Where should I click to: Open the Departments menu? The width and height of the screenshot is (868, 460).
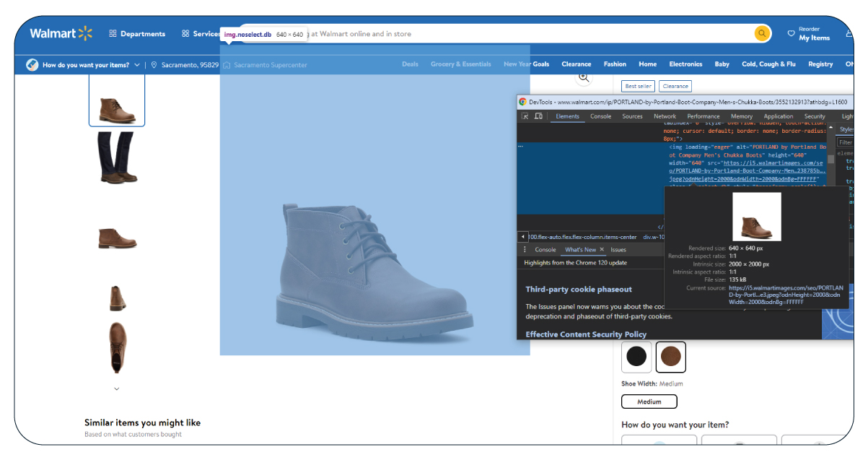click(137, 33)
